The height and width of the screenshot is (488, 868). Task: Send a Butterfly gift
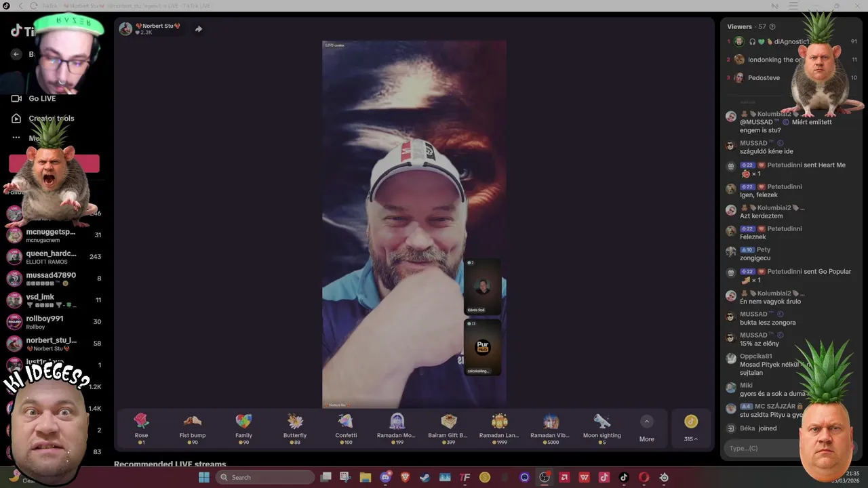(295, 428)
